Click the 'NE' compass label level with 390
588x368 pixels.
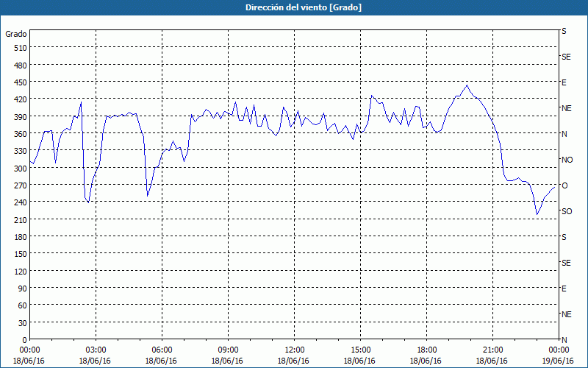[566, 108]
